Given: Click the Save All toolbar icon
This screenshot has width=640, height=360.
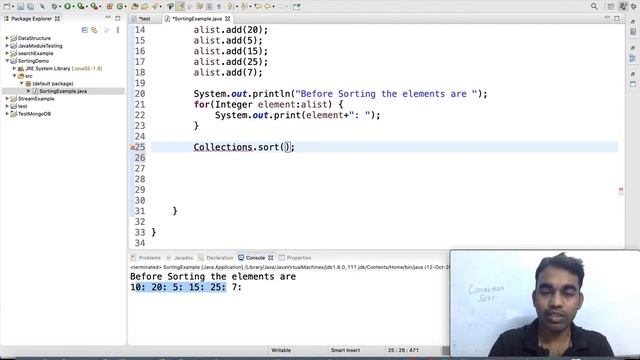Looking at the screenshot, I should [x=30, y=6].
